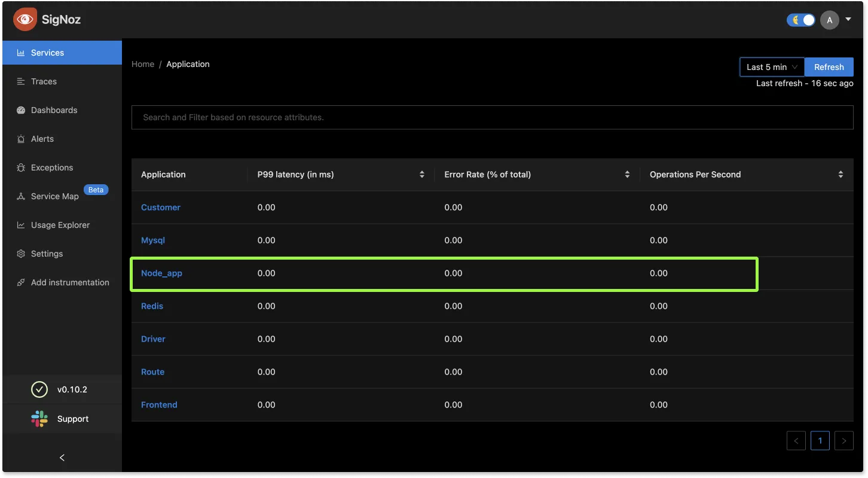Open Add instrumentation page
The width and height of the screenshot is (868, 478).
(62, 282)
